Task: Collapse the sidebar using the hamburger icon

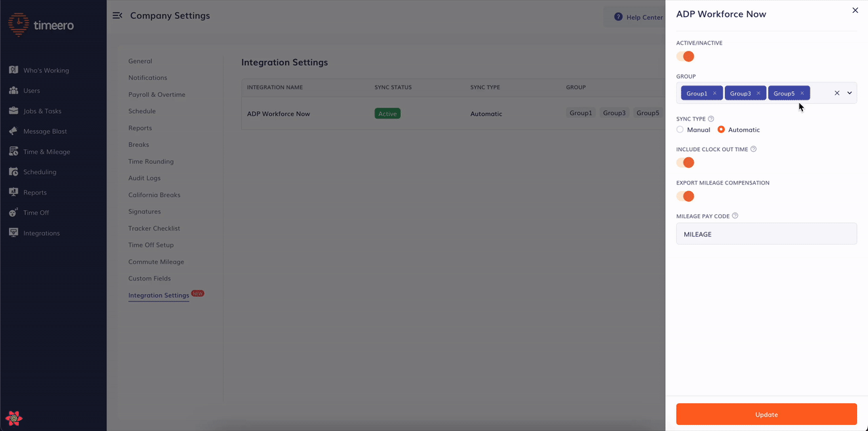Action: coord(117,15)
